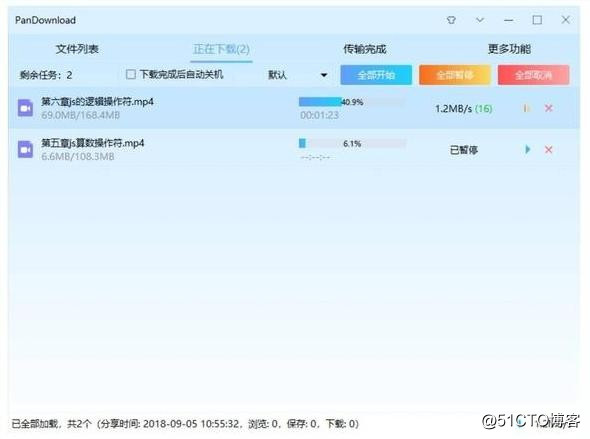Click the orange 全部暂停 button
Image resolution: width=590 pixels, height=439 pixels.
[x=455, y=75]
